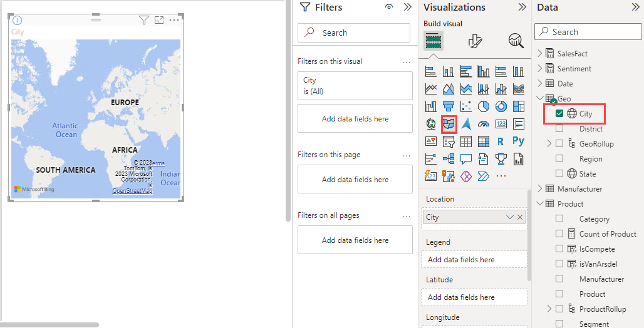Image resolution: width=644 pixels, height=328 pixels.
Task: Choose the Q&A speech bubble visual
Action: (465, 158)
